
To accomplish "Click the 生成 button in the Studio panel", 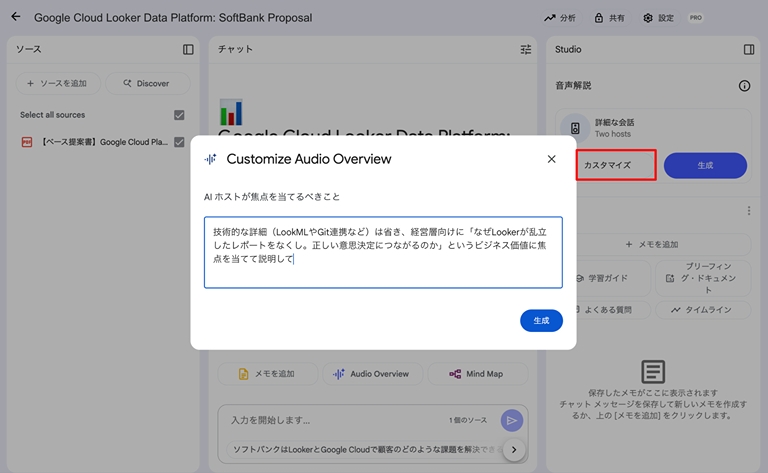I will (x=705, y=166).
